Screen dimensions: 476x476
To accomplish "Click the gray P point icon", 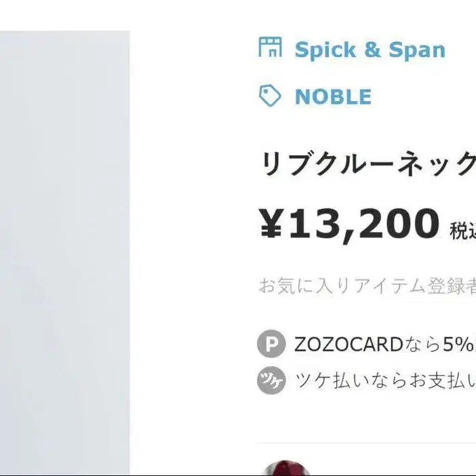I will (x=271, y=344).
